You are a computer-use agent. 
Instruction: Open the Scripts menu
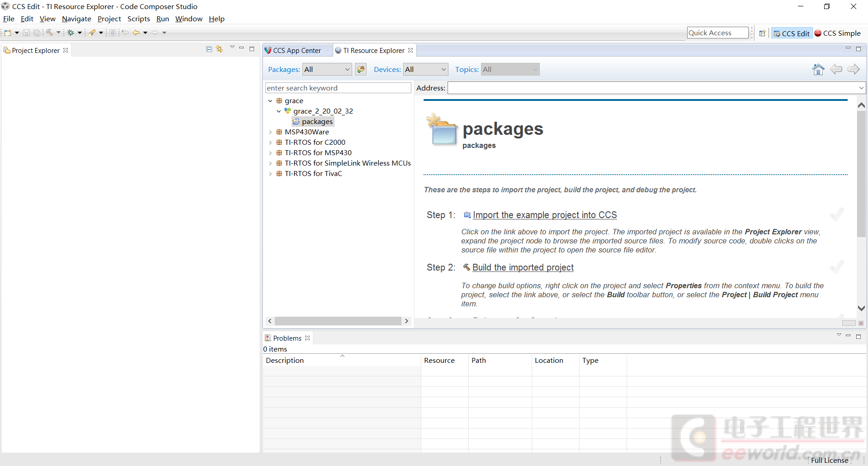(138, 19)
